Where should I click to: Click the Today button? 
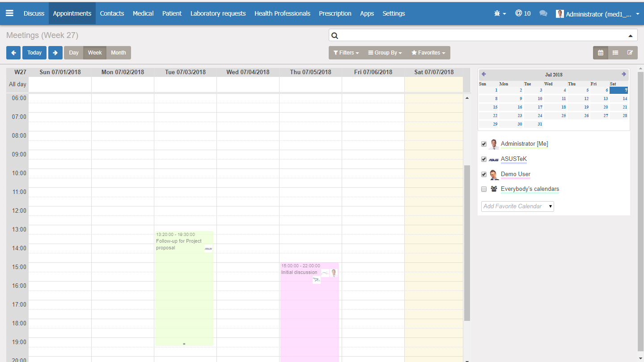(x=34, y=53)
